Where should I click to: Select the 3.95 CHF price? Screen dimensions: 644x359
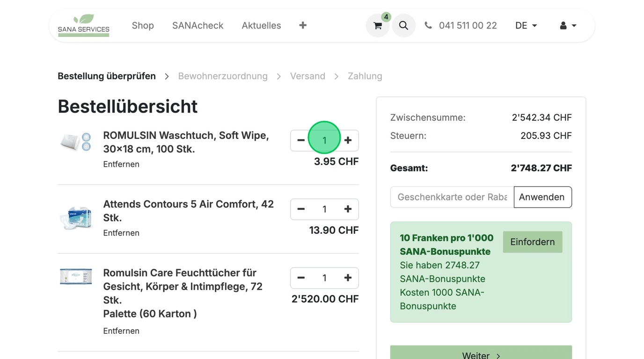336,162
